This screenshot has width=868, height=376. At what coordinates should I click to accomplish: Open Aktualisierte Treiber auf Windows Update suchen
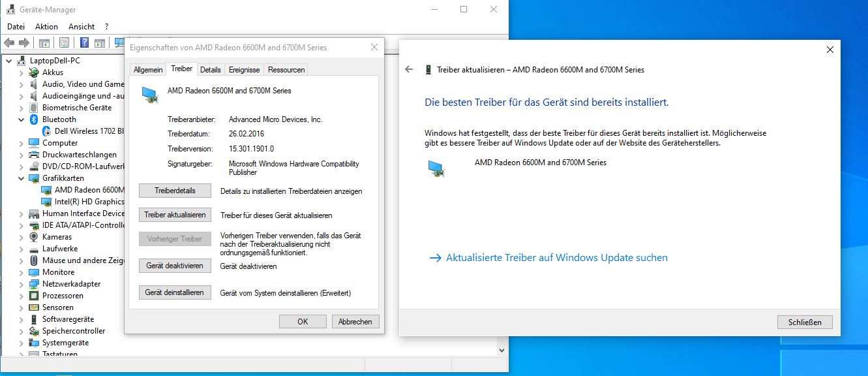click(x=548, y=258)
